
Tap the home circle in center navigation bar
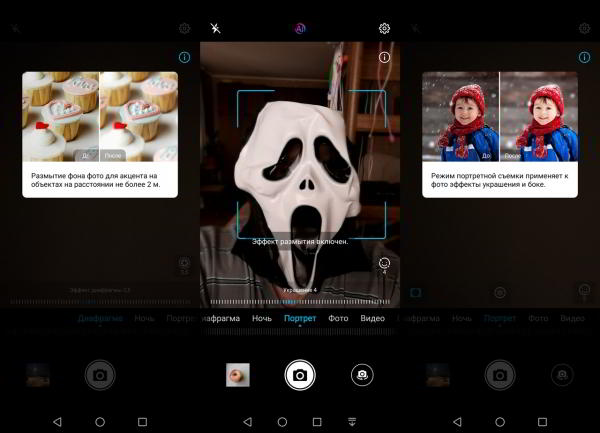[x=282, y=422]
